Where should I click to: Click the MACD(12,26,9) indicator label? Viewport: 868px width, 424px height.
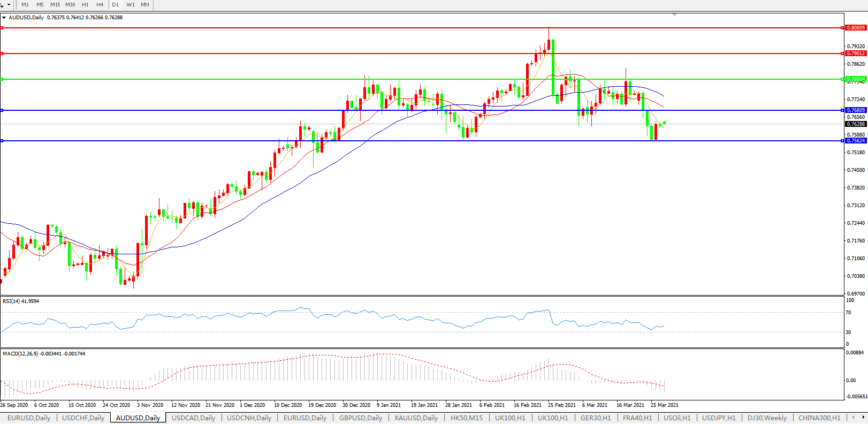point(43,354)
